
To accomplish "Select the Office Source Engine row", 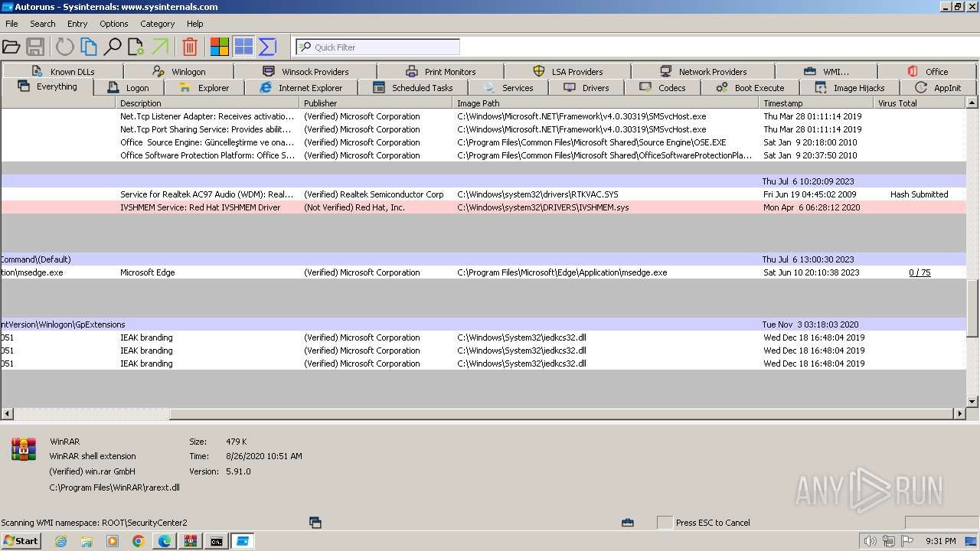I will pos(483,142).
